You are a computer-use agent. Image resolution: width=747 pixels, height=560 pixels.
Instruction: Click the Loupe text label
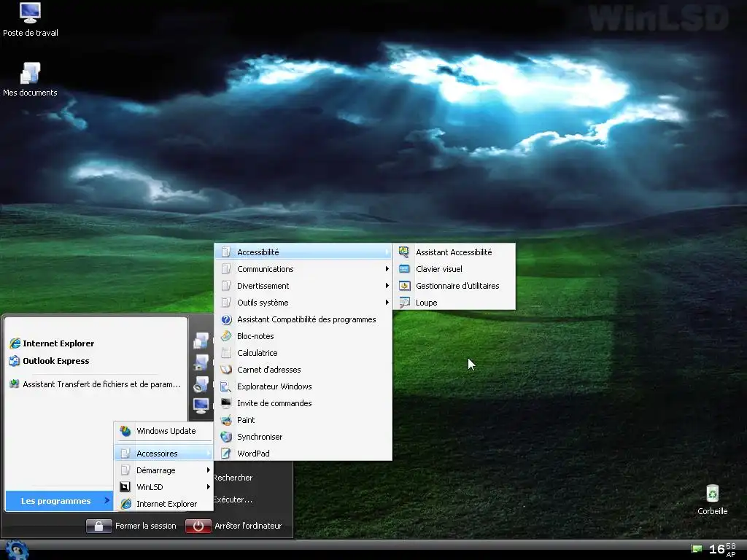pos(426,303)
